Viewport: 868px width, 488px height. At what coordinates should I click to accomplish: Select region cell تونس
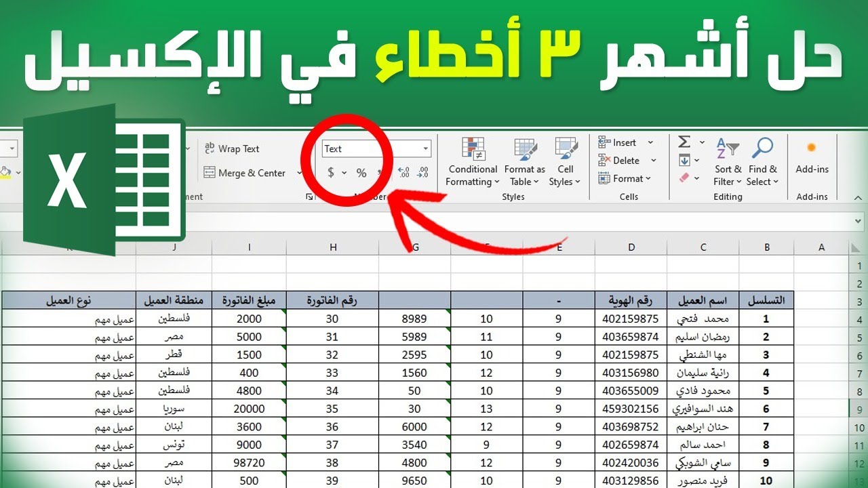click(174, 446)
